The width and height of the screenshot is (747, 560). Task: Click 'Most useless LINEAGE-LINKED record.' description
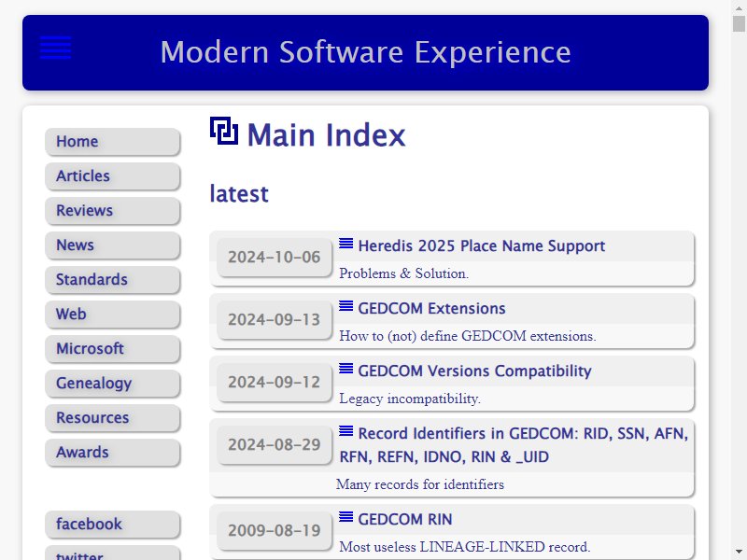(x=464, y=547)
